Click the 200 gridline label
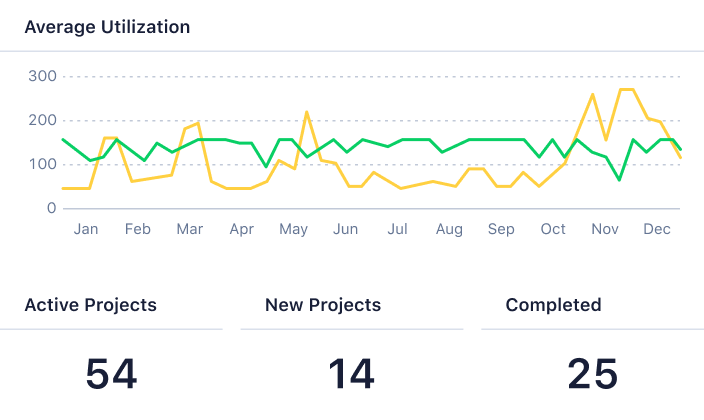 [x=41, y=120]
